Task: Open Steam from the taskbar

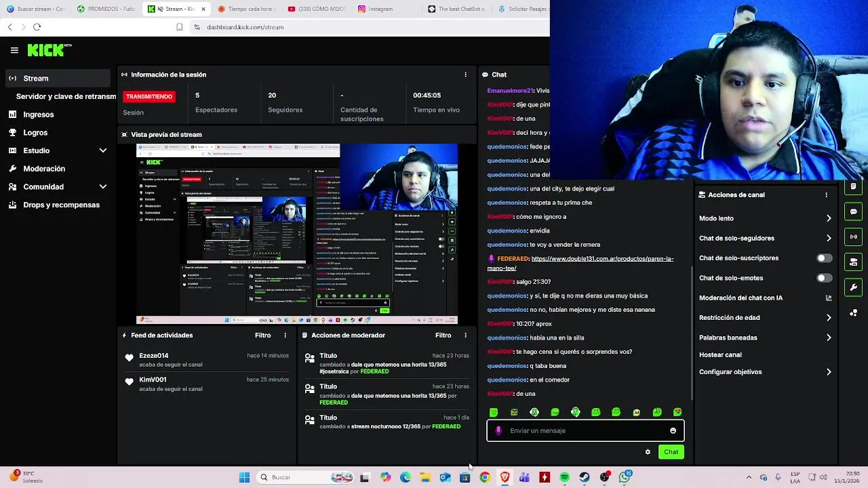Action: pos(584,477)
